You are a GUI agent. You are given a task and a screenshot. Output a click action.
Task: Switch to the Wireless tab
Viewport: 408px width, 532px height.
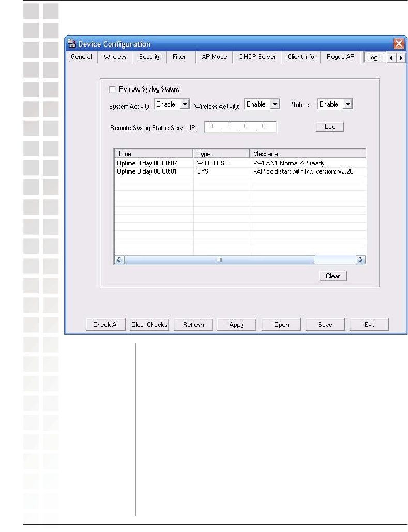click(115, 57)
